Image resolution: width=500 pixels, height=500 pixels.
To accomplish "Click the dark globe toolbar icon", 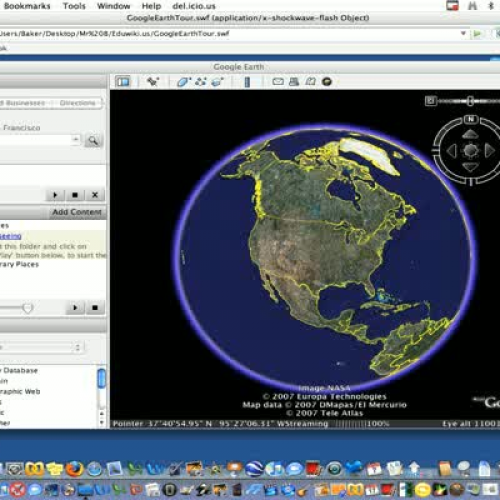I will tap(327, 82).
